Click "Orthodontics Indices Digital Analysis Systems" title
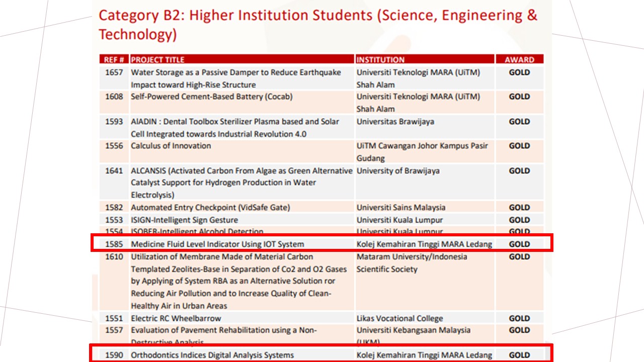The width and height of the screenshot is (644, 362). (x=212, y=355)
